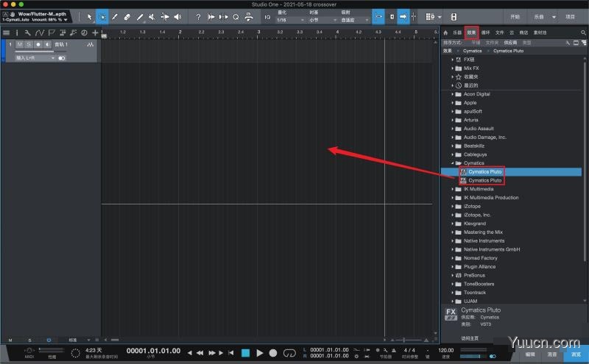Screen dimensions: 589x364
Task: Expand the PreSonus folder
Action: tap(452, 276)
